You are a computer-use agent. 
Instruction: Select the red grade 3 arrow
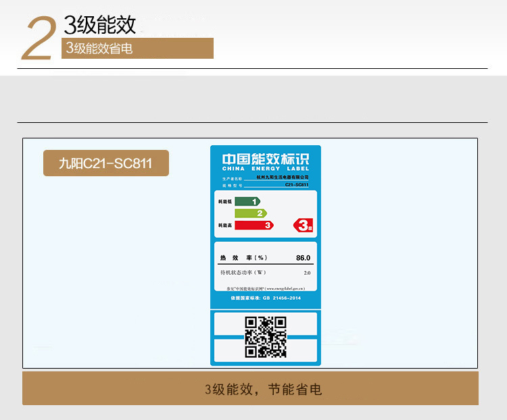254,225
